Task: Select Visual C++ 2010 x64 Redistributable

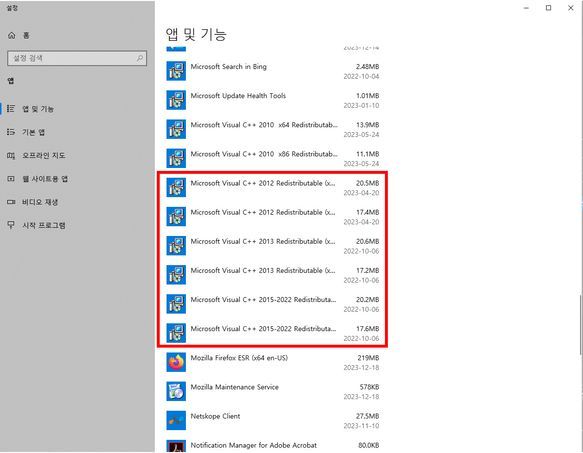Action: 273,129
